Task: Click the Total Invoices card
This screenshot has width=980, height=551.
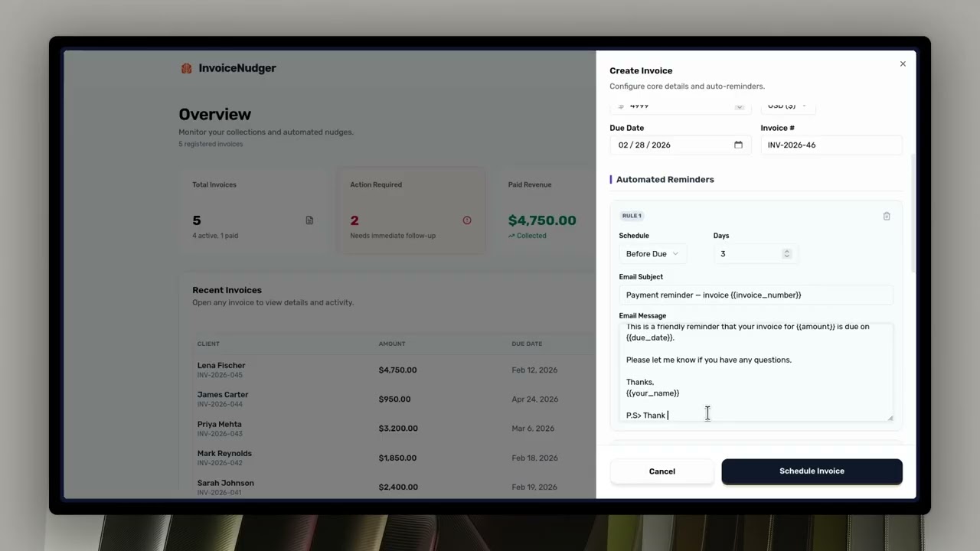Action: (x=253, y=210)
